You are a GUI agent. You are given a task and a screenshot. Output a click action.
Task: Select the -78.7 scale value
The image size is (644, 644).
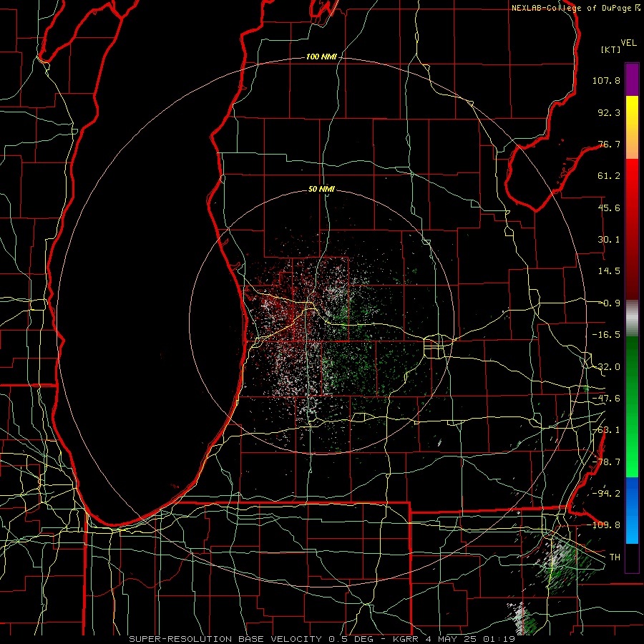pyautogui.click(x=606, y=462)
